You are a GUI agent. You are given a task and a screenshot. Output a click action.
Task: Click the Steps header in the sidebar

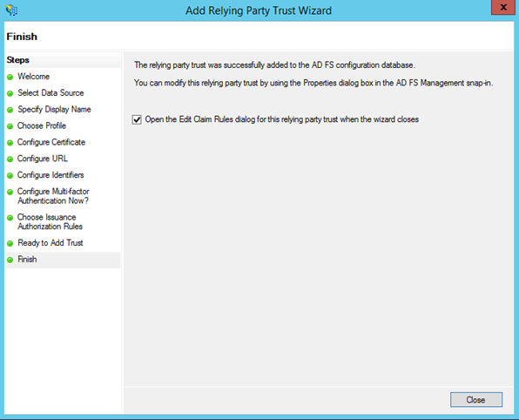[x=18, y=60]
